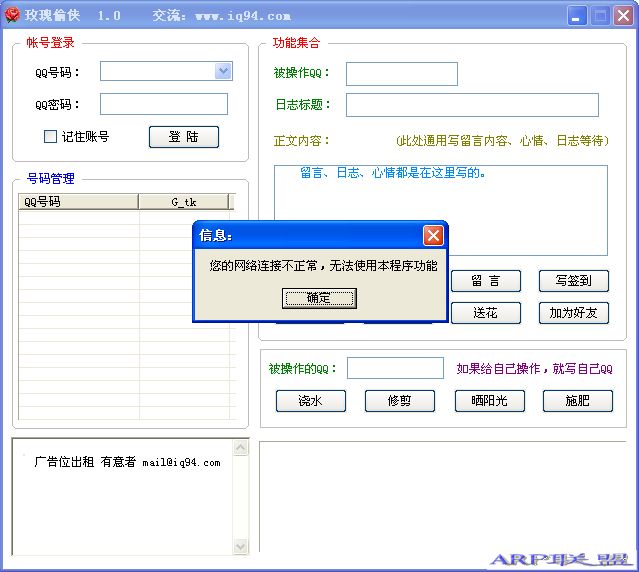Screen dimensions: 639x572
Task: Expand the QQ号码 dropdown list
Action: click(x=223, y=71)
